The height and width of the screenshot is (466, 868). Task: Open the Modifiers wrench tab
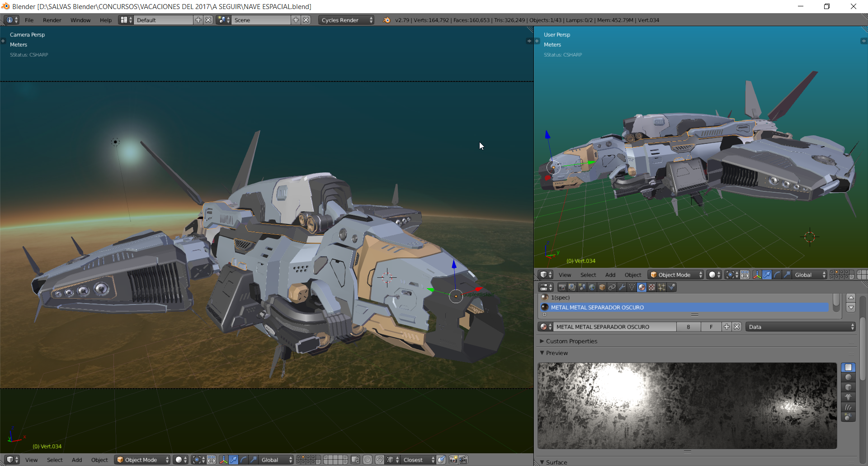(x=622, y=287)
